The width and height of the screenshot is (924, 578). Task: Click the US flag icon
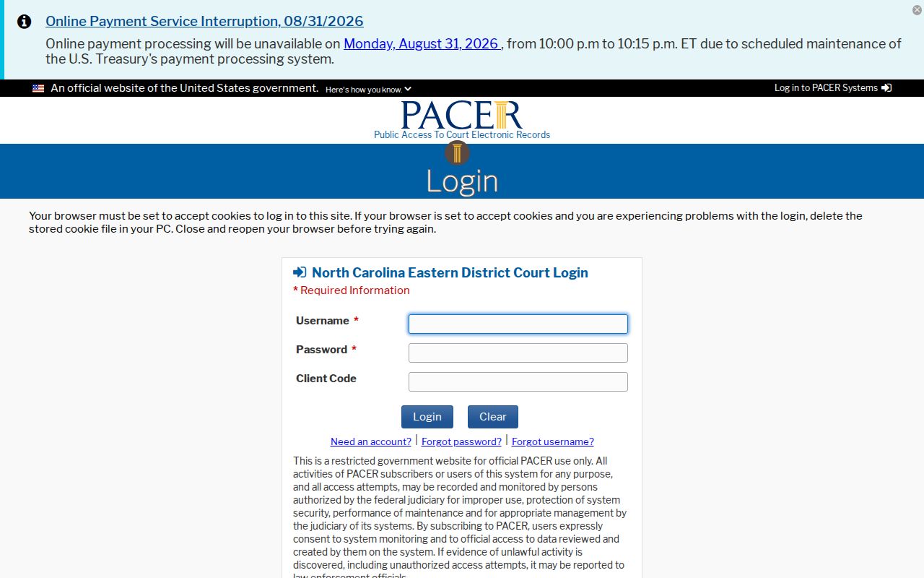[x=38, y=88]
